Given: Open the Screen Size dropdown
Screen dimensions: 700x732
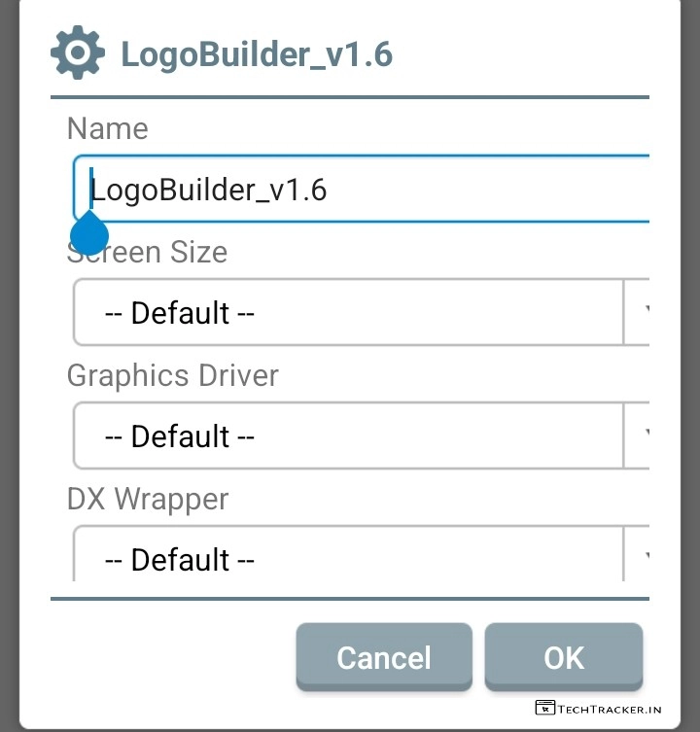Looking at the screenshot, I should click(348, 313).
